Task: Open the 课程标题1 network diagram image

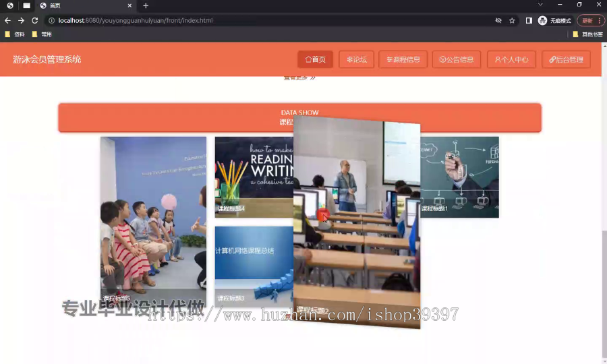Action: [459, 177]
